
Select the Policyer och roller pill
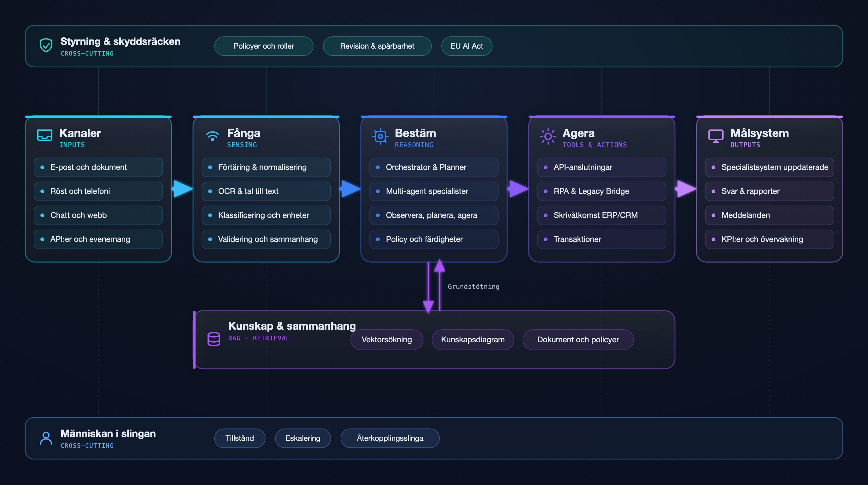point(263,46)
